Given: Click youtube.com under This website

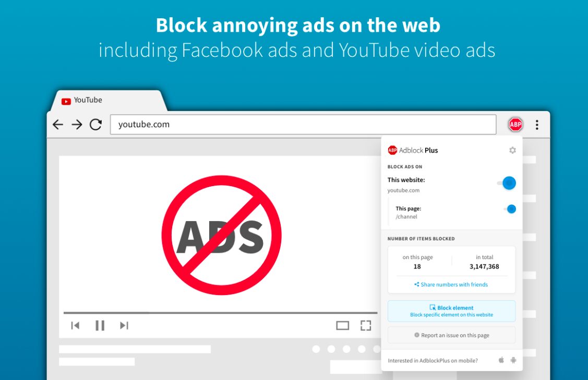Looking at the screenshot, I should 403,190.
